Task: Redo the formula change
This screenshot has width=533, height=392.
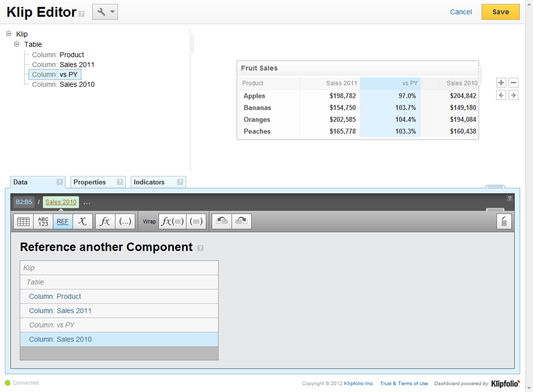Action: pos(242,221)
